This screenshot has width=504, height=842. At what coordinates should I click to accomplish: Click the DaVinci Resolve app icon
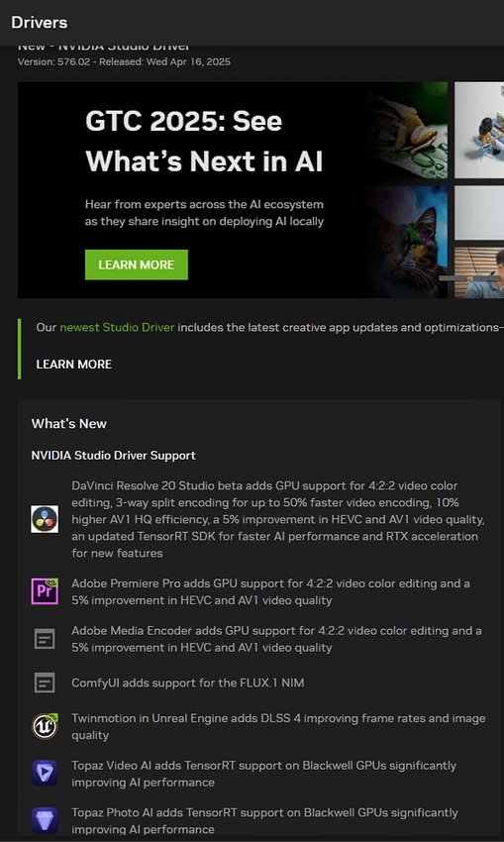(x=45, y=519)
